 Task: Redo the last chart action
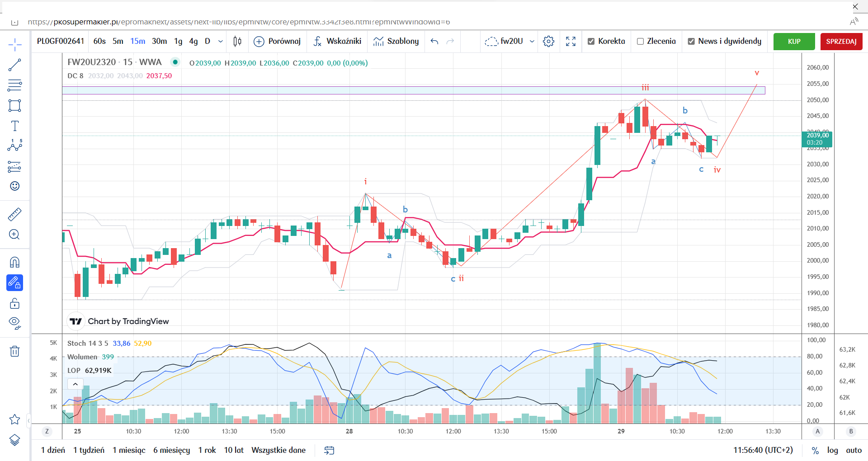450,42
